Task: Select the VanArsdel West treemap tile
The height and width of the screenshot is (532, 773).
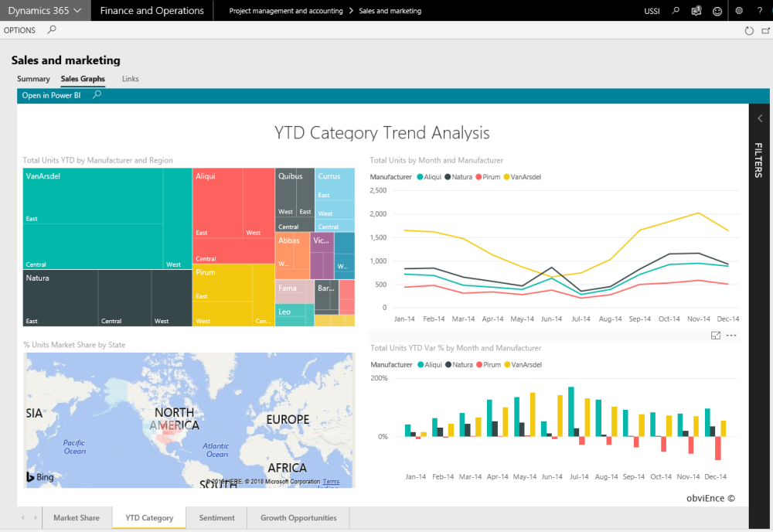Action: (178, 219)
